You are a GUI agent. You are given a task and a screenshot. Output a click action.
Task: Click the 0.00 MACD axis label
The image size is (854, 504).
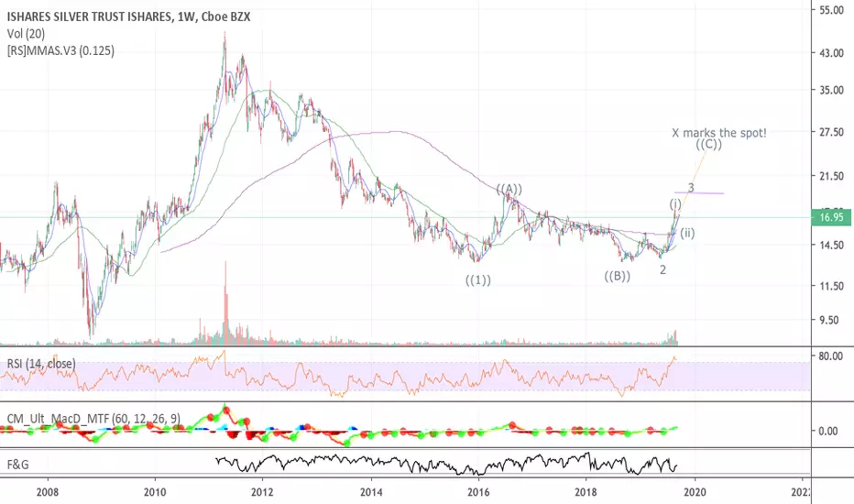tap(828, 431)
